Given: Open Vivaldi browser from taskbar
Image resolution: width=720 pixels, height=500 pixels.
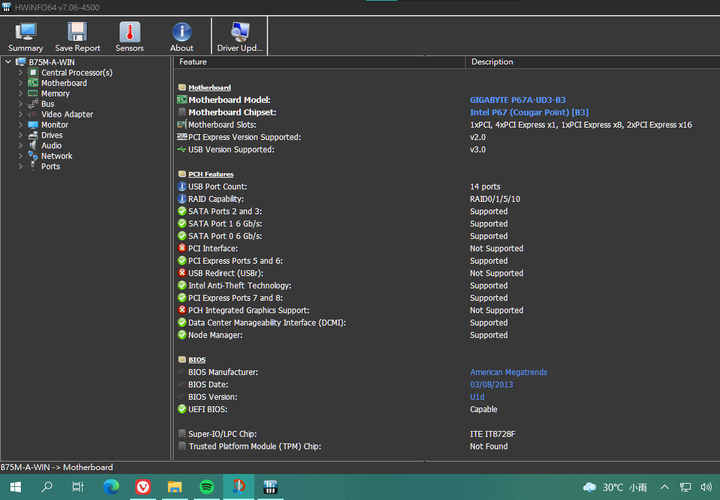Looking at the screenshot, I should click(x=143, y=487).
